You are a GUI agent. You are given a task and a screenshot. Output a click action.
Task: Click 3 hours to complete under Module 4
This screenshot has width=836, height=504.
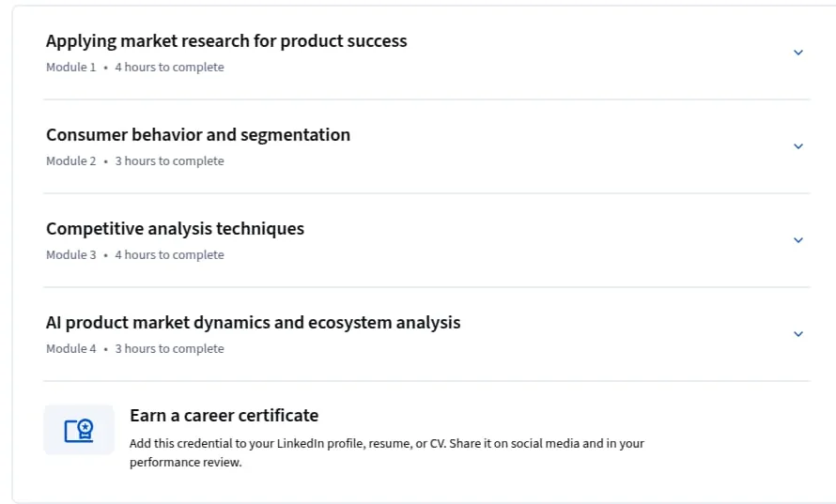(x=169, y=348)
